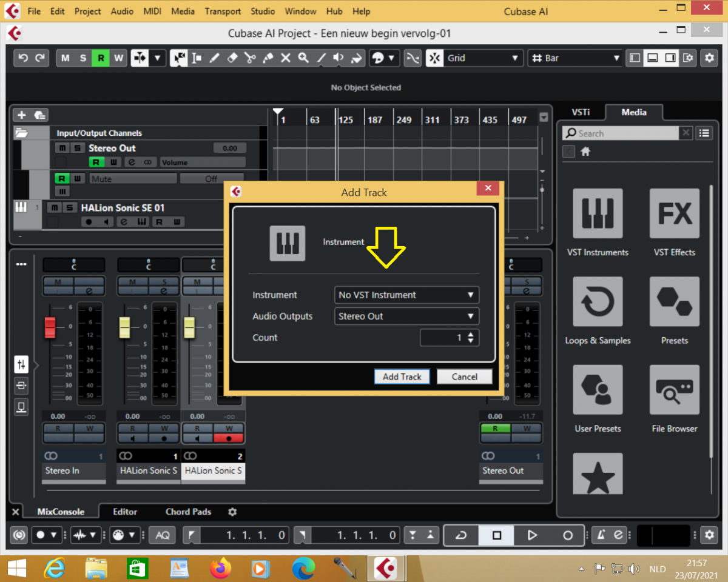Open the User Presets tile
728x582 pixels.
[x=598, y=389]
